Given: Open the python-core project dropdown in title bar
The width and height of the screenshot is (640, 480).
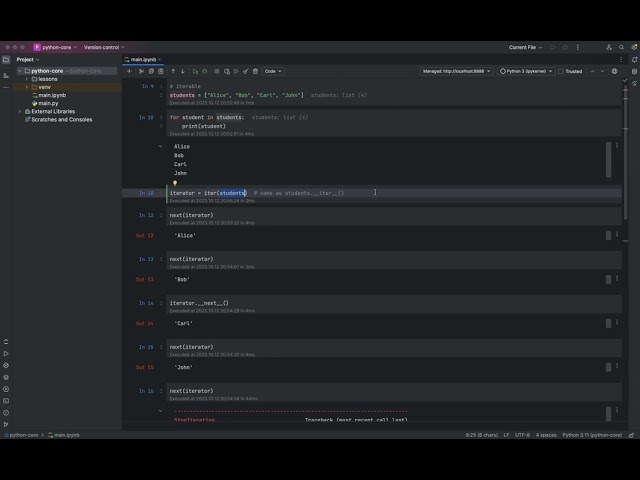Looking at the screenshot, I should 56,47.
